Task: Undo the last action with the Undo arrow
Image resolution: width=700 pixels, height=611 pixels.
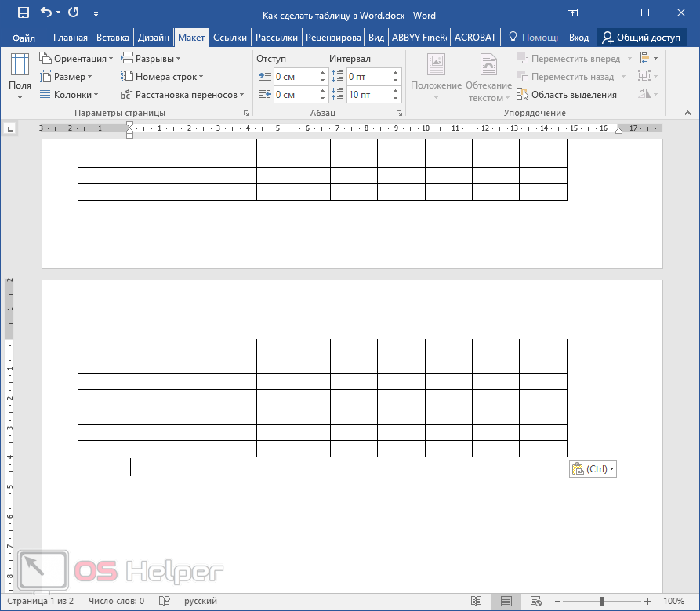Action: pos(45,13)
